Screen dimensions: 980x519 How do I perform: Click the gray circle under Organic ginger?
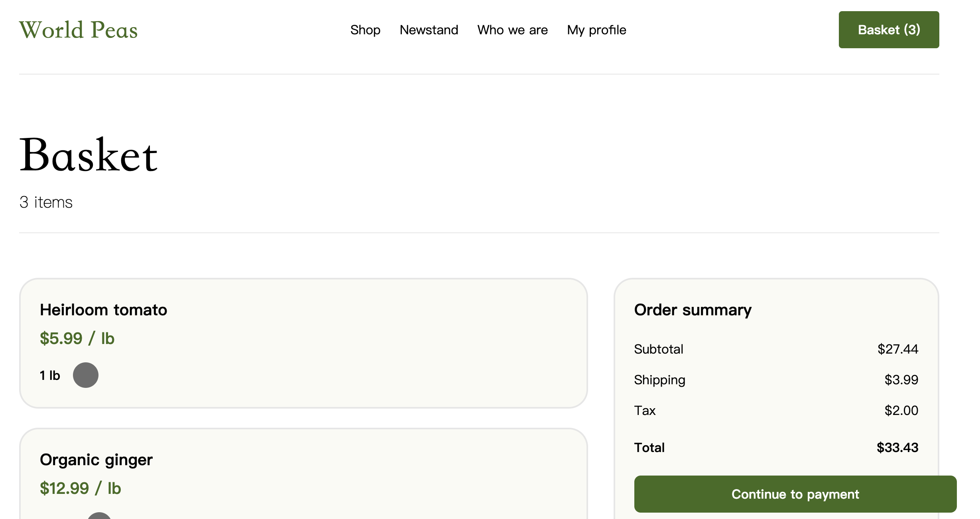tap(99, 516)
